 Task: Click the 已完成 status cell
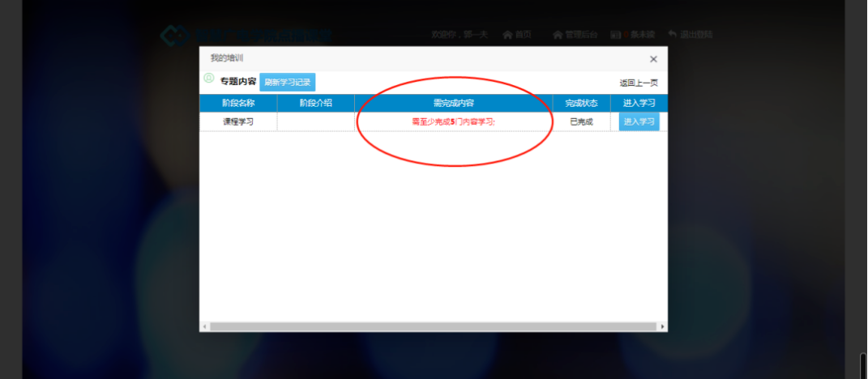tap(581, 121)
